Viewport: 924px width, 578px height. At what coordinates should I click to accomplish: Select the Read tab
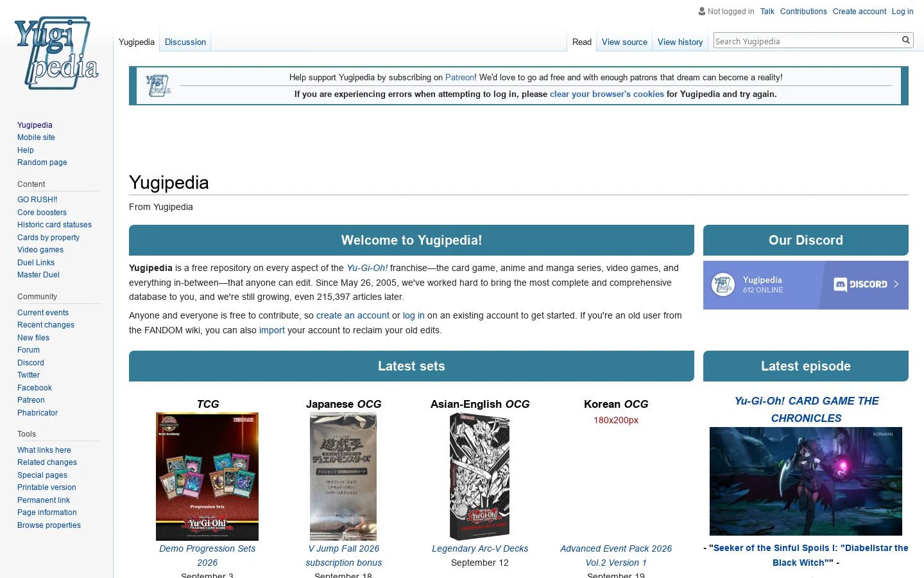[x=582, y=42]
